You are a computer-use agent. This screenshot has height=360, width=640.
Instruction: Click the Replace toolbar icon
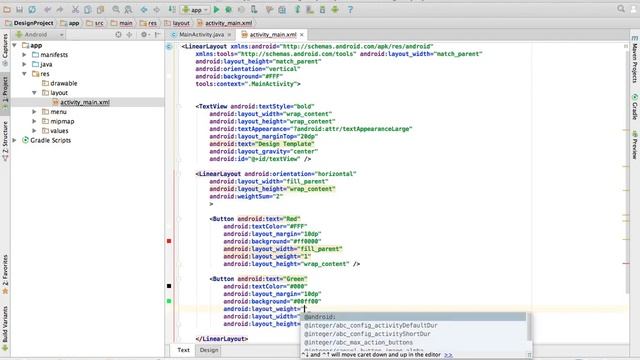(x=128, y=9)
